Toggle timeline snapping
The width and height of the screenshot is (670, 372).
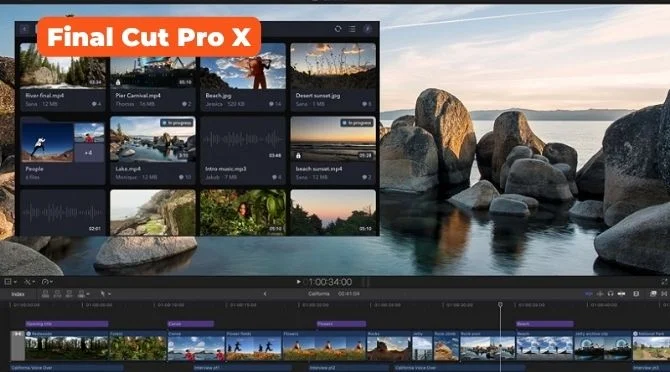pyautogui.click(x=621, y=294)
